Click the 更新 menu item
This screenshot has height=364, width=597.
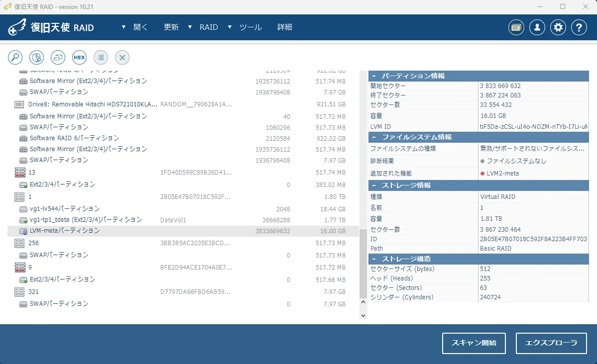(171, 27)
